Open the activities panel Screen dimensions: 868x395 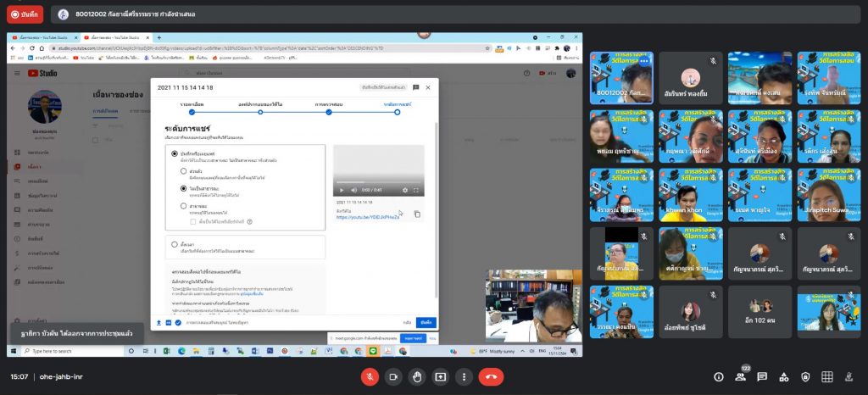click(x=784, y=376)
